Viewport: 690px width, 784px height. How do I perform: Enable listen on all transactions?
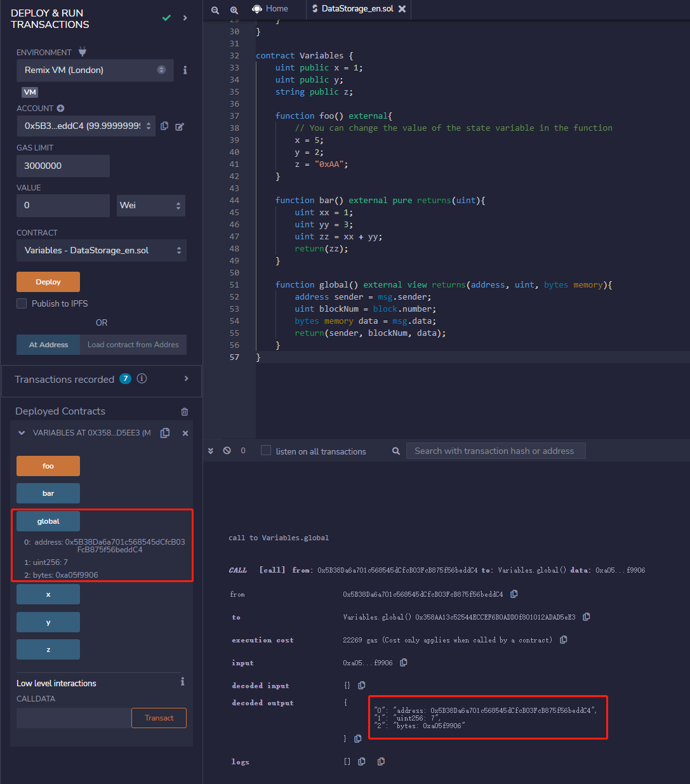click(x=265, y=450)
